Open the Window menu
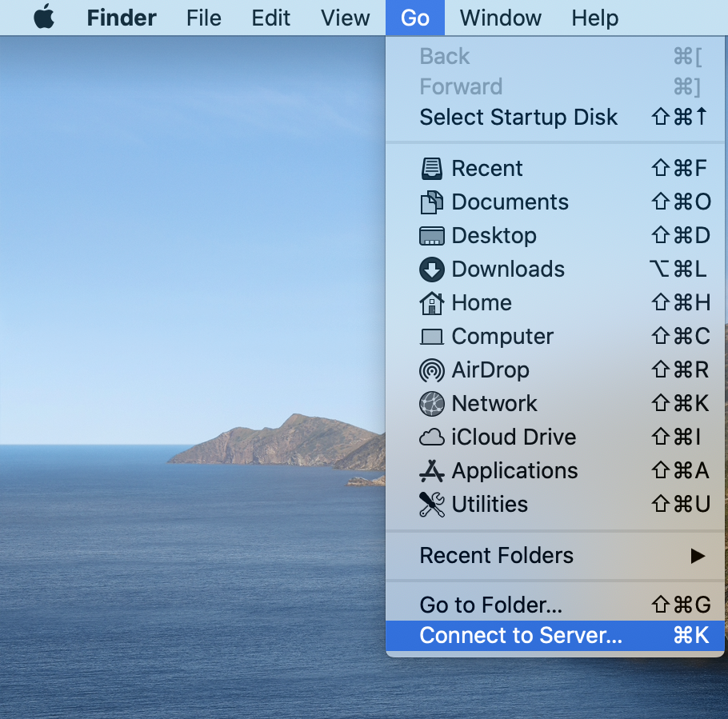 tap(501, 18)
